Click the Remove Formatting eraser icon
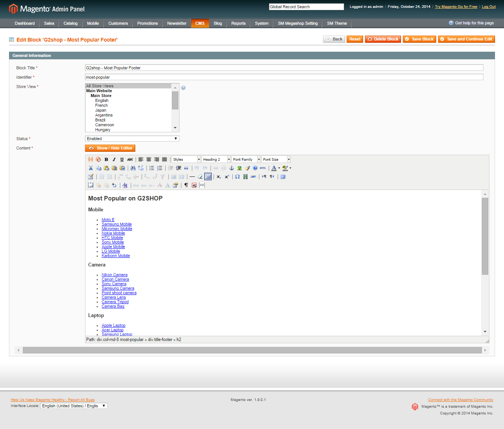 pyautogui.click(x=200, y=176)
